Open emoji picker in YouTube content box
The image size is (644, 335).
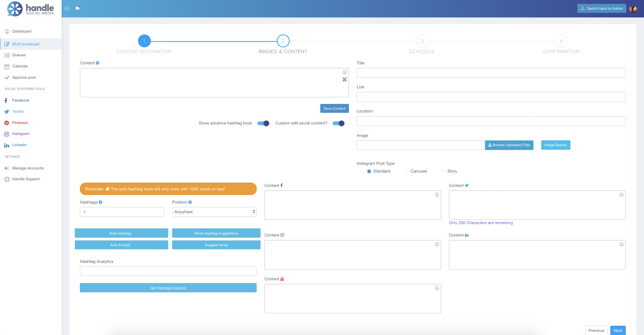437,288
